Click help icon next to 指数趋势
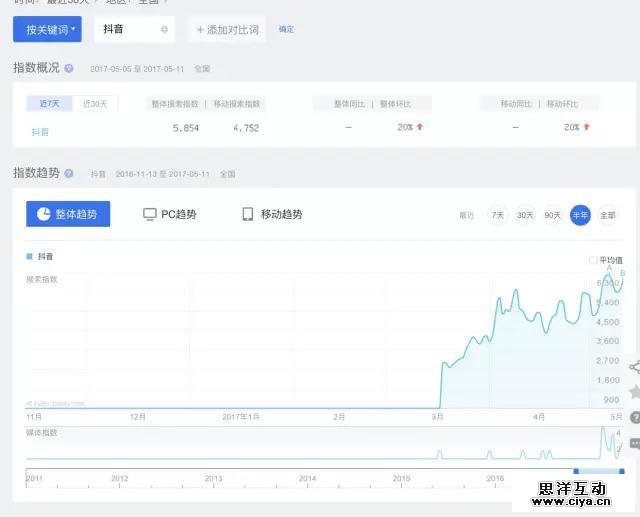This screenshot has width=640, height=517. pyautogui.click(x=69, y=173)
